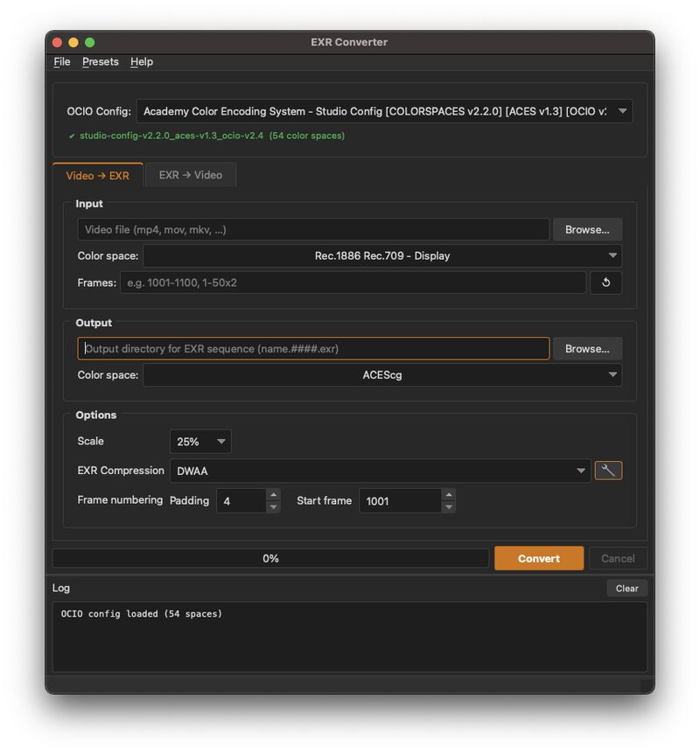The image size is (700, 754).
Task: Open the Help menu
Action: click(x=142, y=61)
